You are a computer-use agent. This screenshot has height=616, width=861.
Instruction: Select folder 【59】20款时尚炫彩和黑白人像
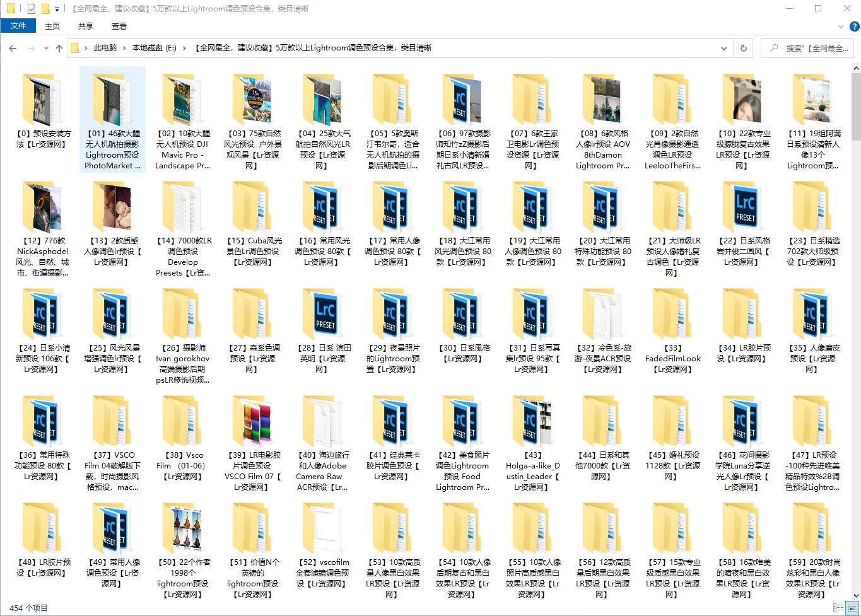(x=813, y=549)
